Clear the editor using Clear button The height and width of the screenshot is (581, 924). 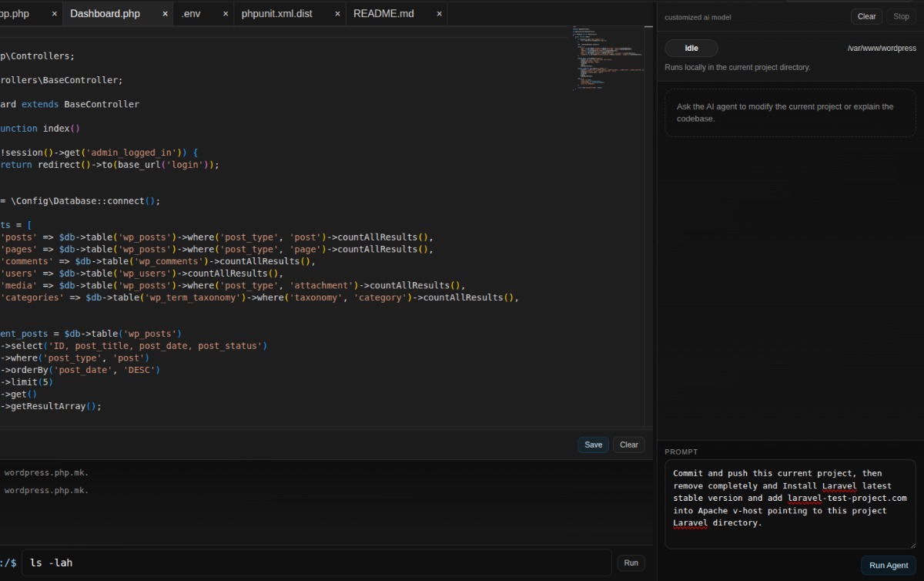(x=628, y=445)
